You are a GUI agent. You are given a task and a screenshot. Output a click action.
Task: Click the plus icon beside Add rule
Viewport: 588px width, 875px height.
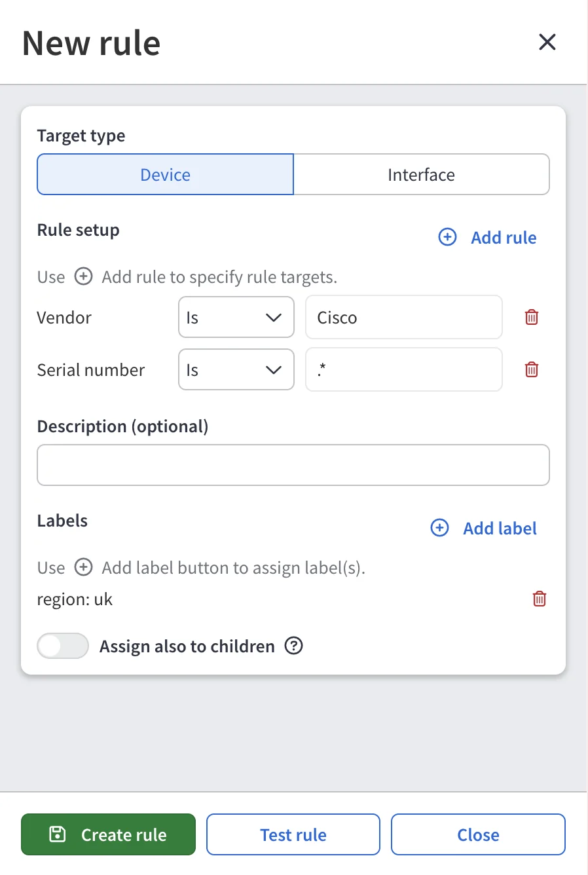(447, 237)
